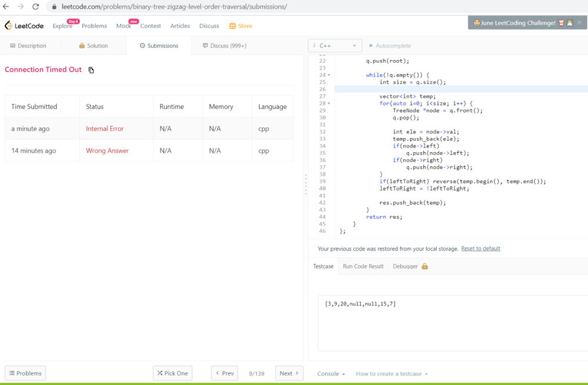
Task: Open the Explore menu
Action: 62,26
